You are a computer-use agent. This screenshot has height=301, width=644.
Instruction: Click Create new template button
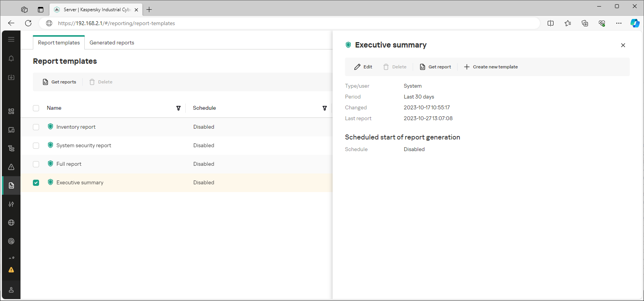pos(491,67)
